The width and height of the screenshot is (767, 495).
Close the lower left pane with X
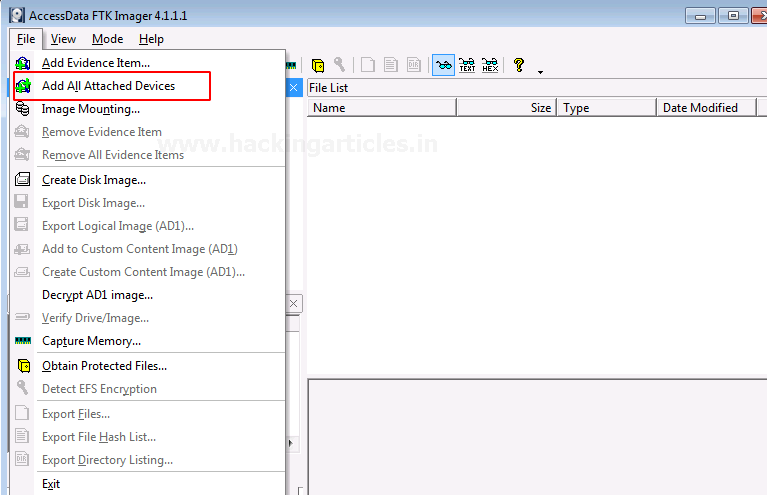click(293, 304)
